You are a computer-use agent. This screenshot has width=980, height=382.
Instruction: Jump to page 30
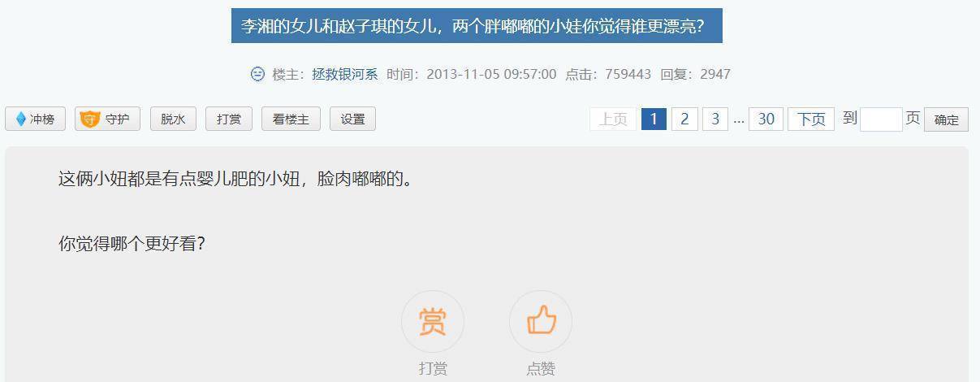point(766,119)
